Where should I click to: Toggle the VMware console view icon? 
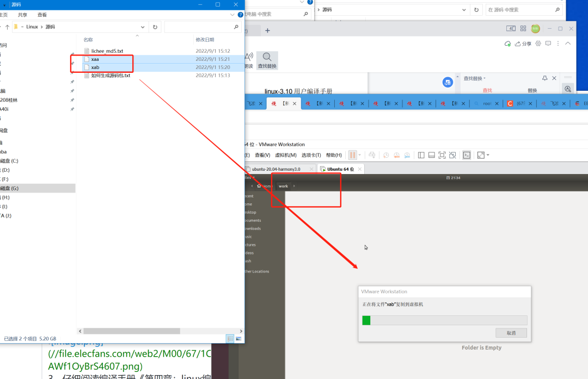[x=467, y=155]
